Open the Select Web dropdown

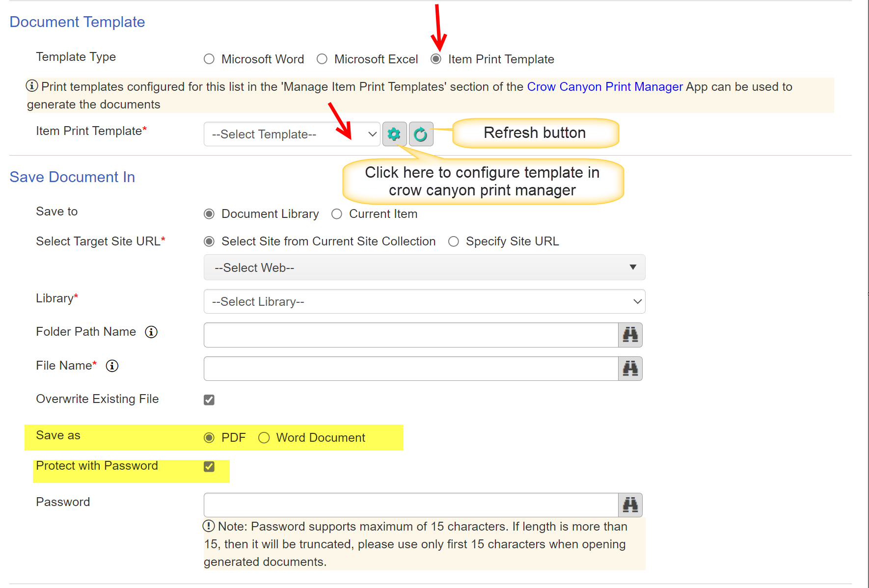coord(425,267)
